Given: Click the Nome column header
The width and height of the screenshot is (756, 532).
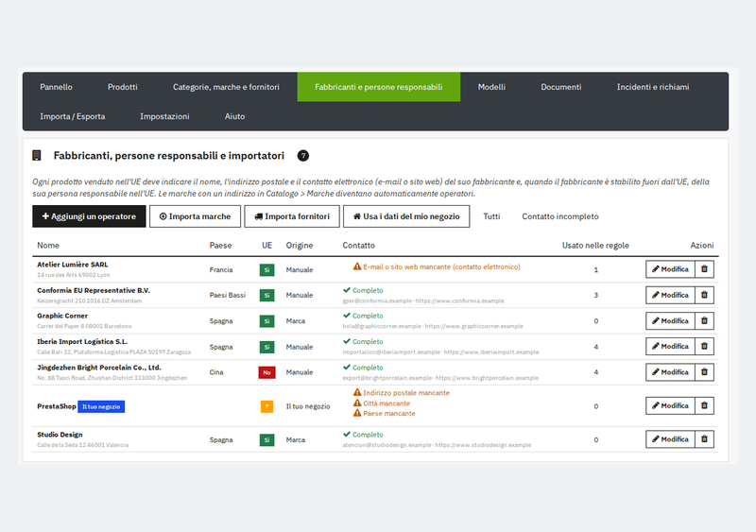Looking at the screenshot, I should tap(48, 245).
